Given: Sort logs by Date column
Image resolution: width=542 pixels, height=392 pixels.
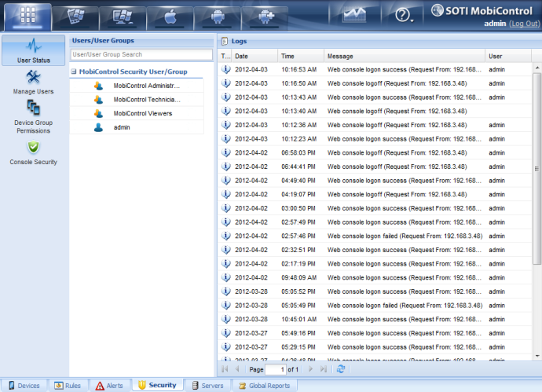Looking at the screenshot, I should (255, 56).
